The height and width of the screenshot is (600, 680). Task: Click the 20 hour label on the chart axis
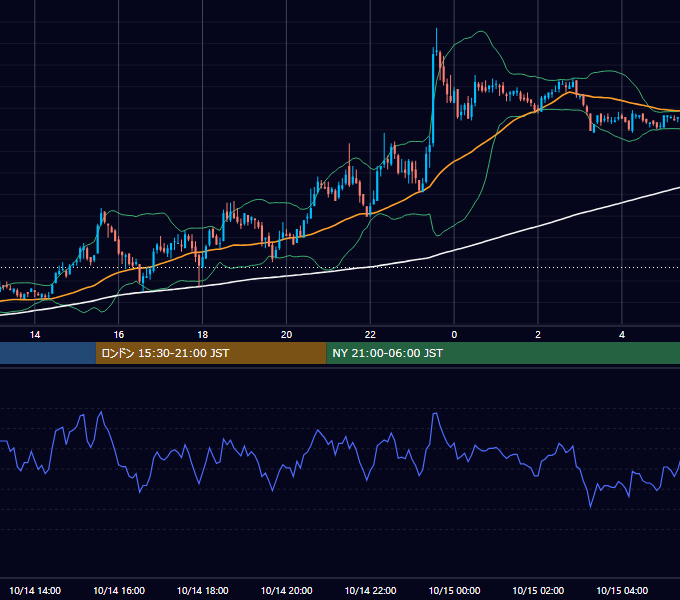(x=286, y=335)
